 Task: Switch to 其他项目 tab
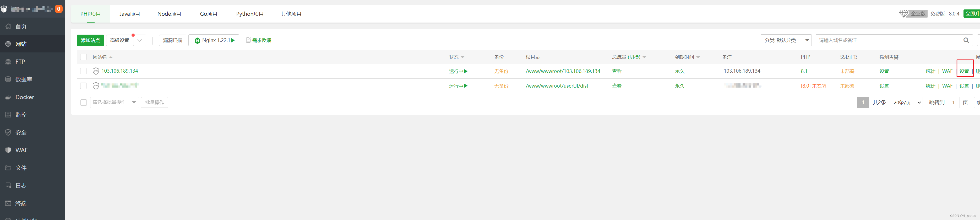click(x=291, y=14)
